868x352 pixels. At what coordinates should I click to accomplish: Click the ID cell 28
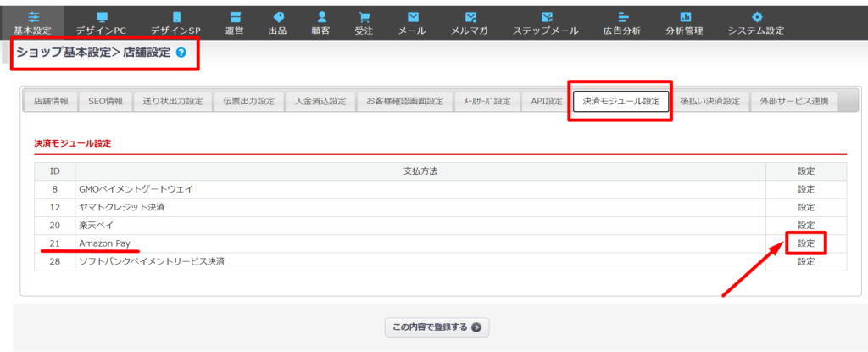point(55,261)
